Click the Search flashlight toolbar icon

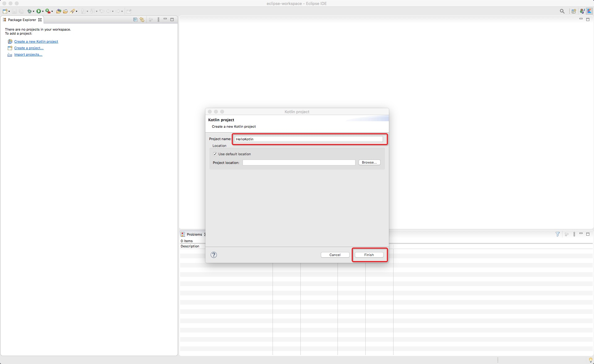[x=72, y=11]
